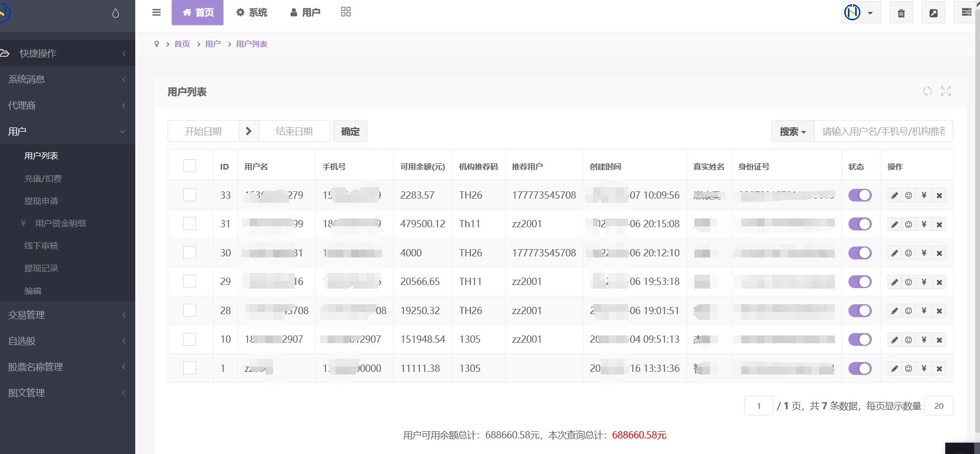Collapse the 用户 sidebar section
980x454 pixels.
click(68, 131)
